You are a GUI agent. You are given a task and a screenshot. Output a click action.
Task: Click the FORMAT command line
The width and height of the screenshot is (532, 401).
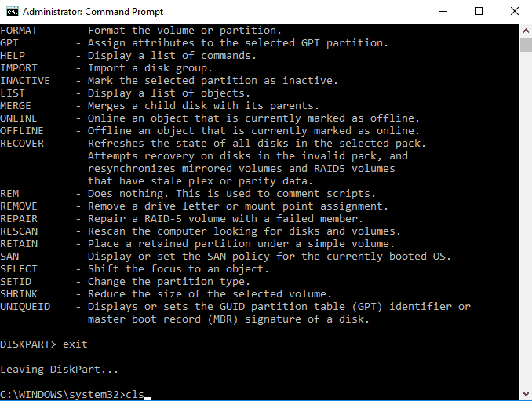[140, 30]
